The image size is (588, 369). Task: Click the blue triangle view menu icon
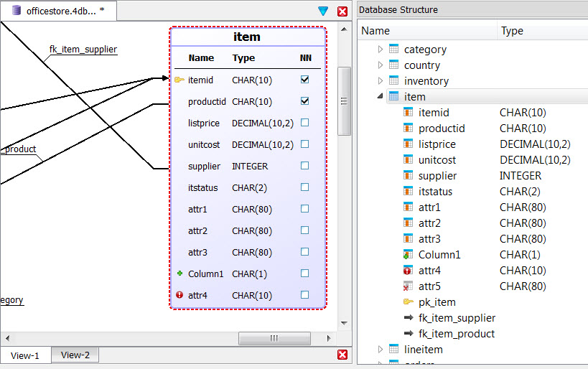pyautogui.click(x=323, y=11)
